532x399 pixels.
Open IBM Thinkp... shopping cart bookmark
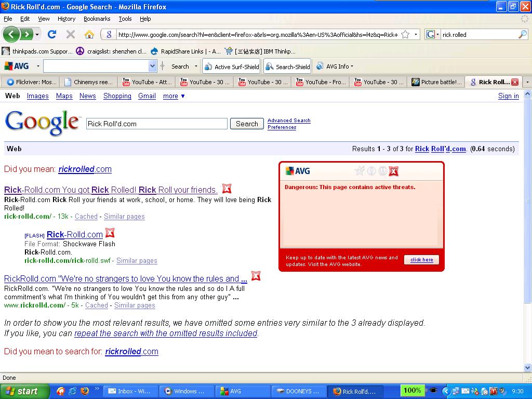coord(260,51)
